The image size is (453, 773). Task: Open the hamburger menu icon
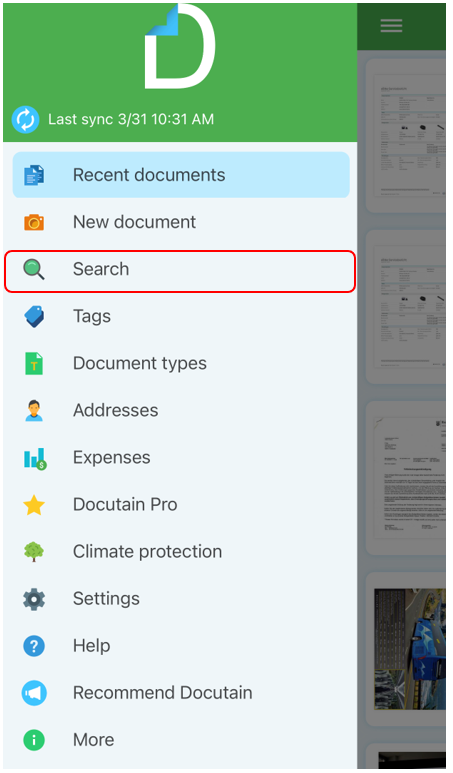point(391,26)
